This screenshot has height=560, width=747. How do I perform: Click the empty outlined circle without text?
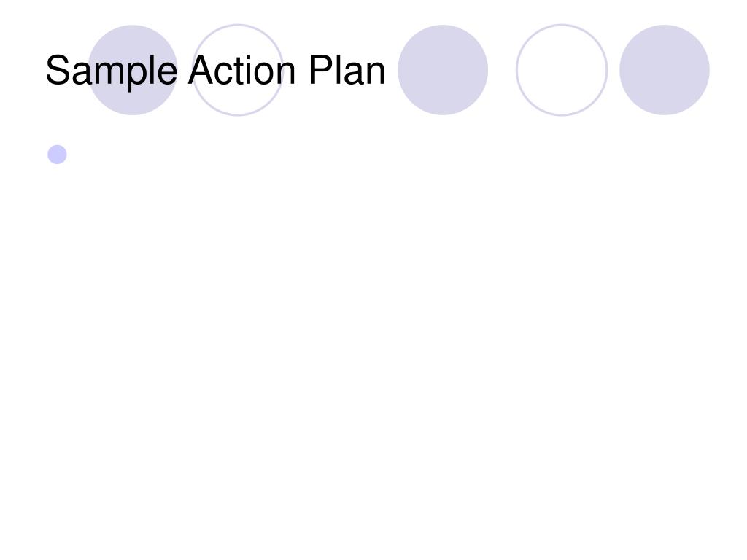pos(562,70)
